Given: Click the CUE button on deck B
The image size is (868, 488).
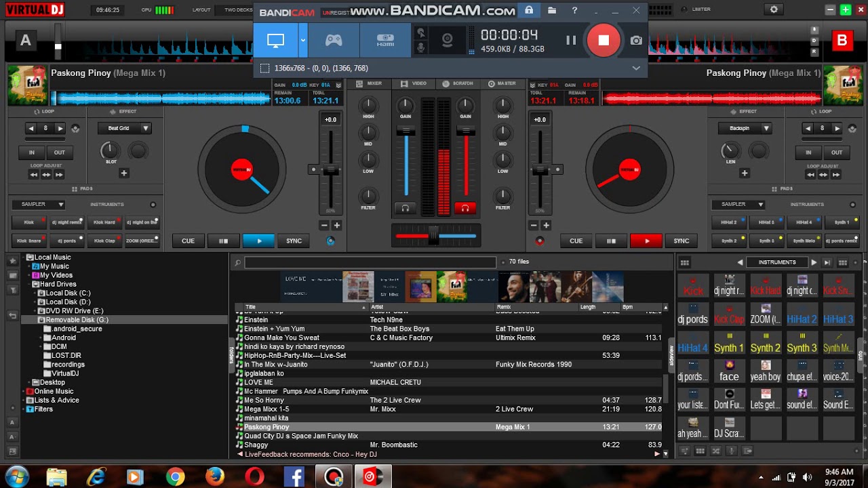Looking at the screenshot, I should (576, 241).
